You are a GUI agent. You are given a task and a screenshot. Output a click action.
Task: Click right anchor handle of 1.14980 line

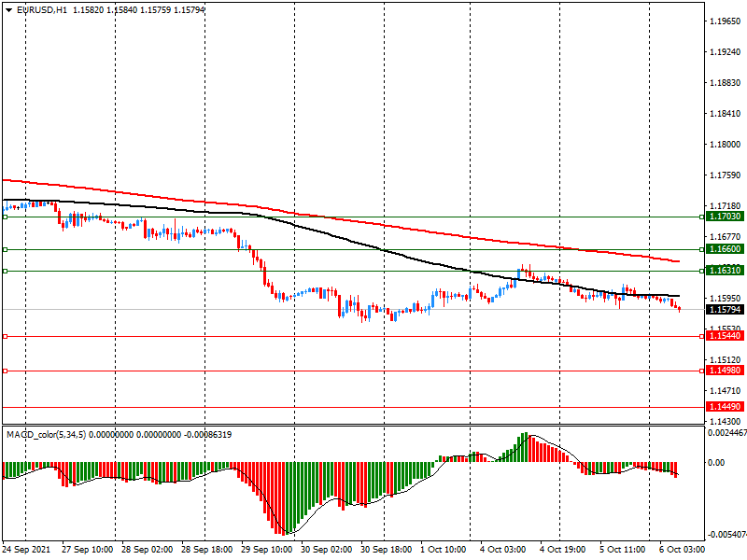click(702, 371)
